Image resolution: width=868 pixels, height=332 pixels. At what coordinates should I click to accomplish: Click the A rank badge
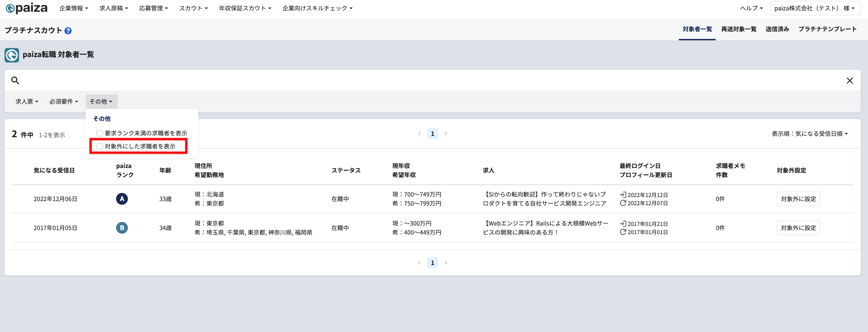(x=122, y=199)
